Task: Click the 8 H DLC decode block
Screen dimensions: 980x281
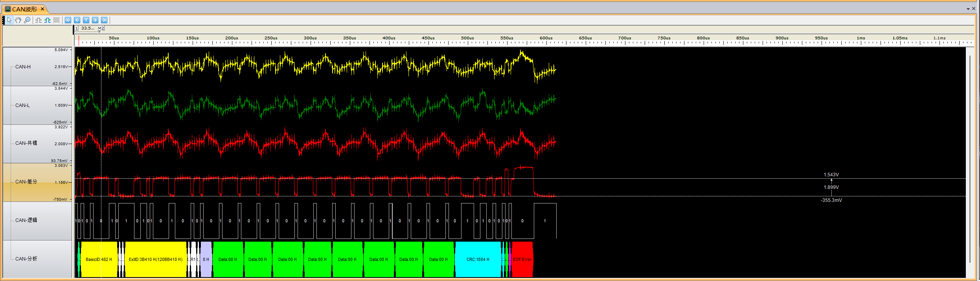Action: [x=206, y=259]
